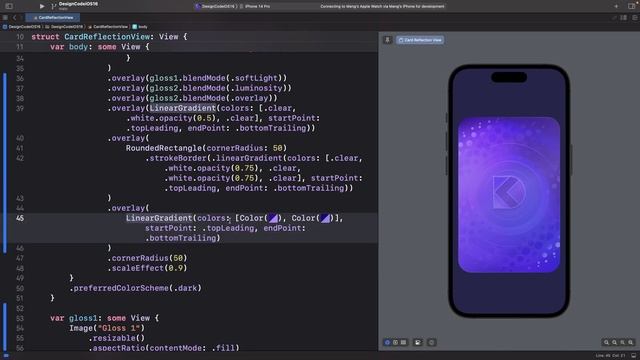Select the CardReflectionView editor tab
640x360 pixels.
[x=53, y=18]
